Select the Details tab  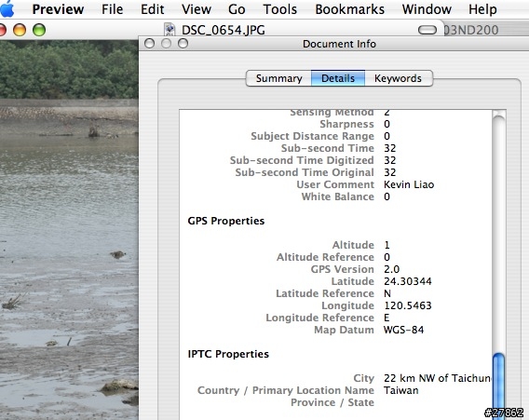[338, 78]
